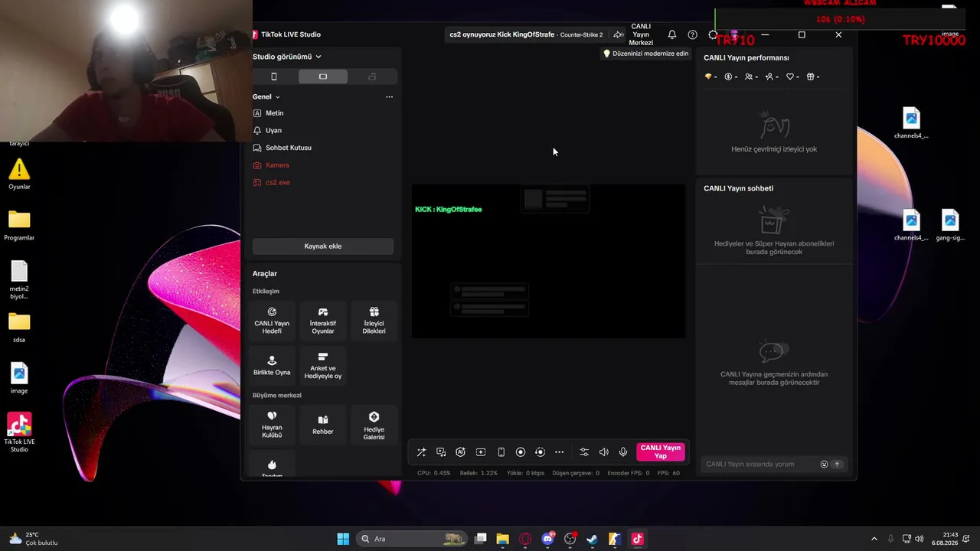The image size is (980, 551).
Task: Click the live comment input field
Action: coord(759,464)
